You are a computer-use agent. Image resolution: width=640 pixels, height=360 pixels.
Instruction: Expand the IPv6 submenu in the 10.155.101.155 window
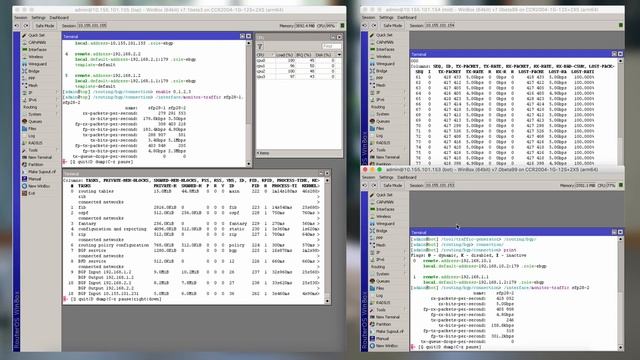pyautogui.click(x=39, y=100)
